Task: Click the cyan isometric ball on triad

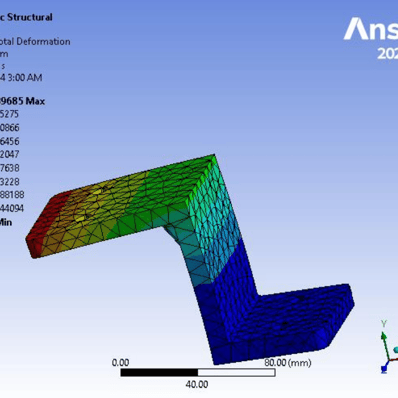Action: point(396,350)
